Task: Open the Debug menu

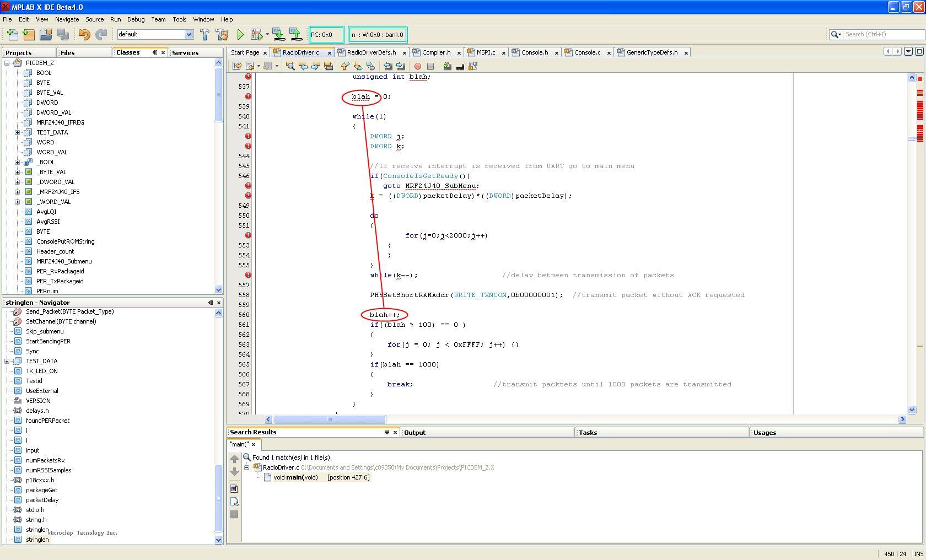Action: click(136, 19)
